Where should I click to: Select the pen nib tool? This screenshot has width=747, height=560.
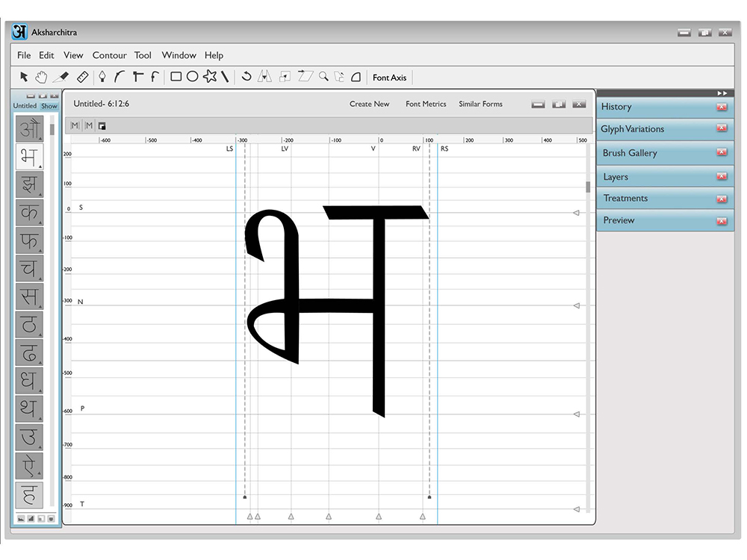click(102, 77)
